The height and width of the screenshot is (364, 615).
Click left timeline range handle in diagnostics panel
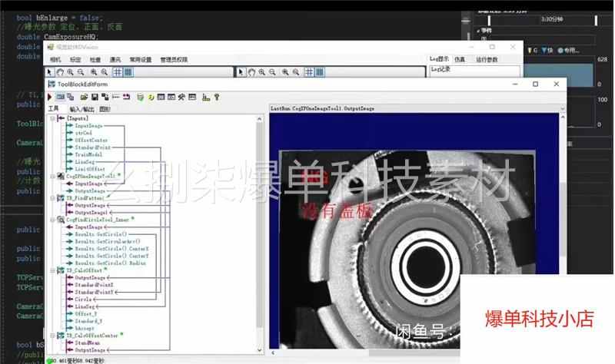click(x=489, y=21)
